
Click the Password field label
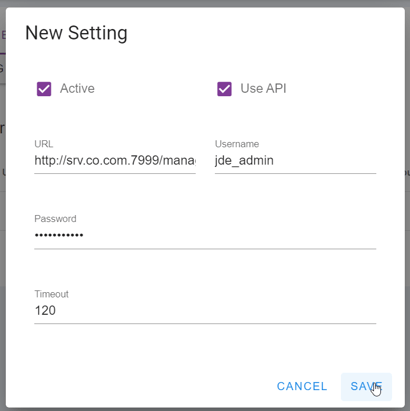pyautogui.click(x=55, y=219)
